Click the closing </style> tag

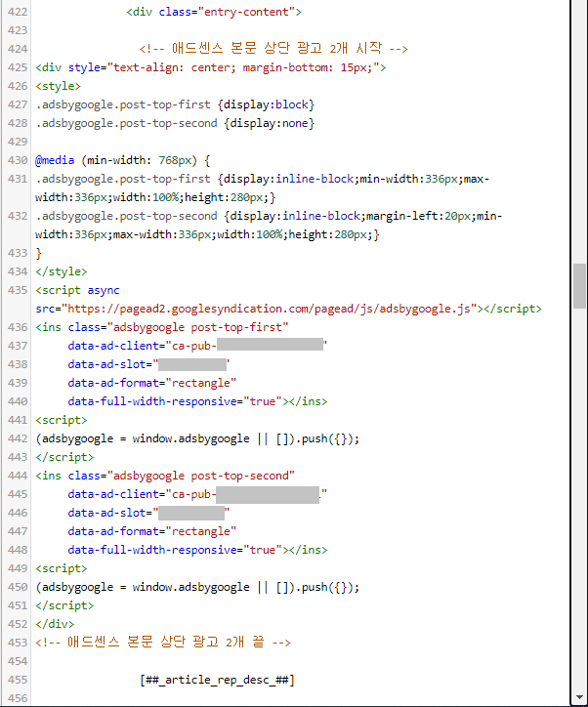62,271
